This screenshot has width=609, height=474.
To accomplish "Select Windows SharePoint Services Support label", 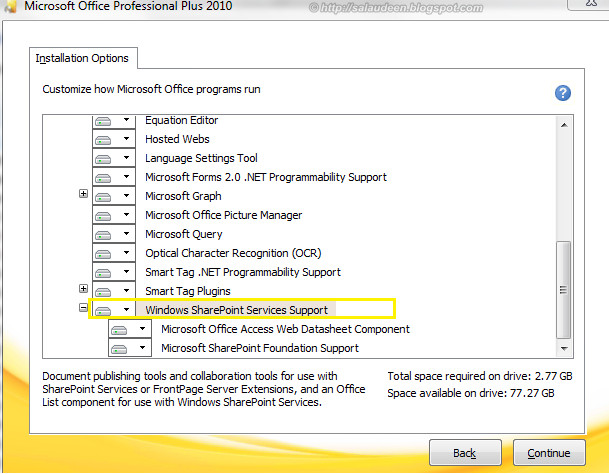I will coord(237,310).
